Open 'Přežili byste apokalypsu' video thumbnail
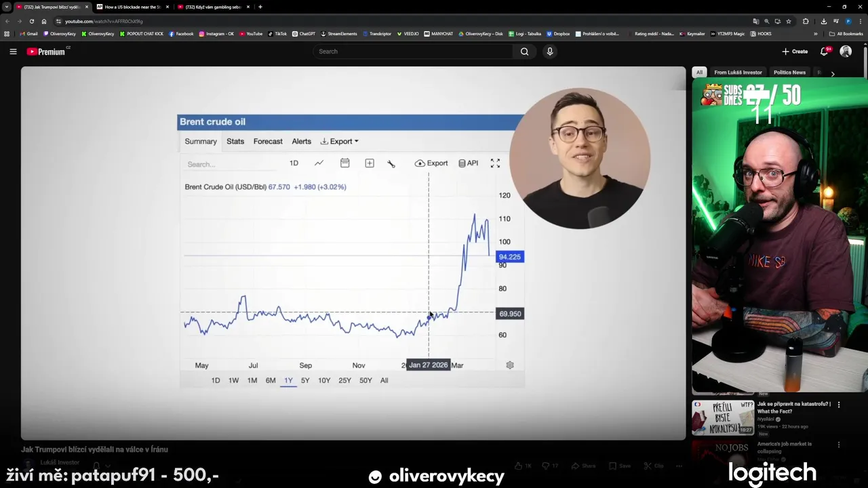 point(723,417)
